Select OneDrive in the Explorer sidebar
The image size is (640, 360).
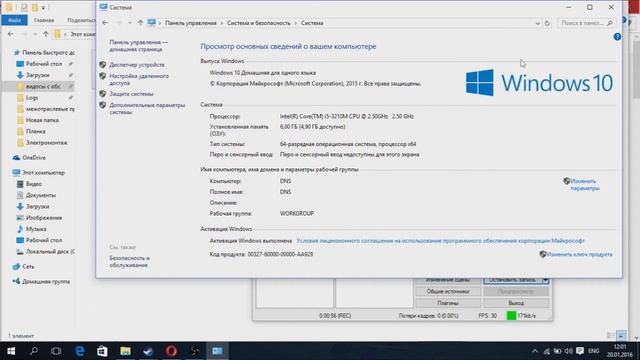pyautogui.click(x=34, y=158)
